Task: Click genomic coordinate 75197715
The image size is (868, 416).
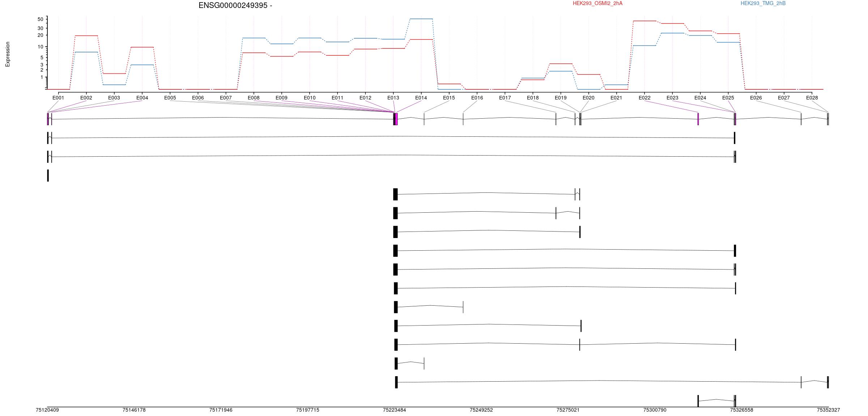Action: (308, 410)
